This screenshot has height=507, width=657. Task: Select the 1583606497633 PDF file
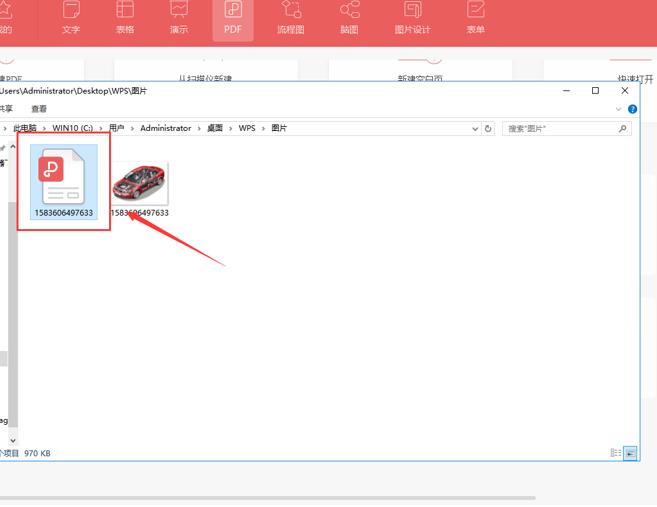[x=64, y=182]
